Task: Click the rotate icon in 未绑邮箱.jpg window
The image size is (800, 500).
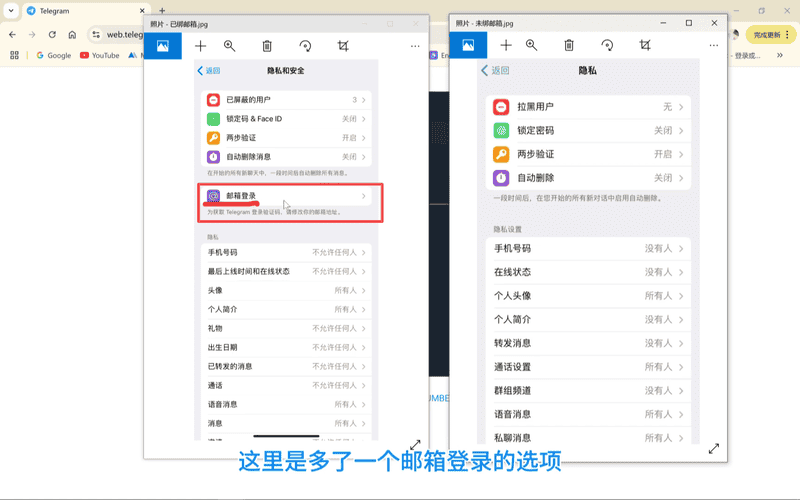Action: 607,45
